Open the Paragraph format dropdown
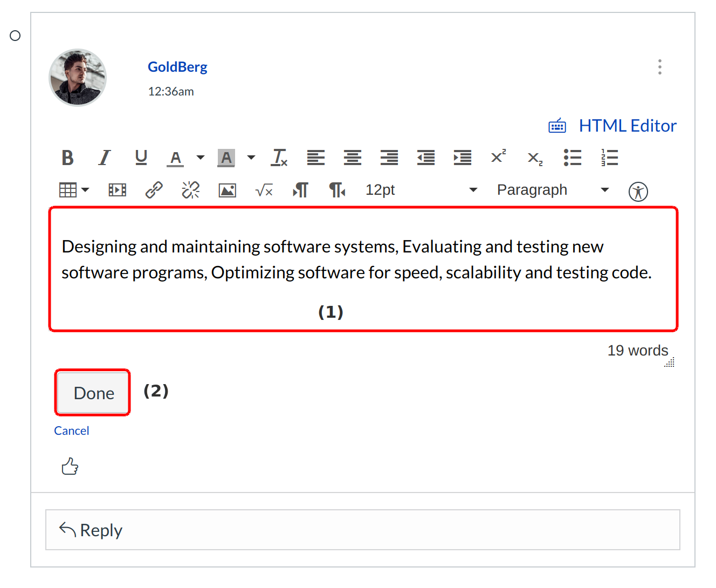 tap(553, 190)
